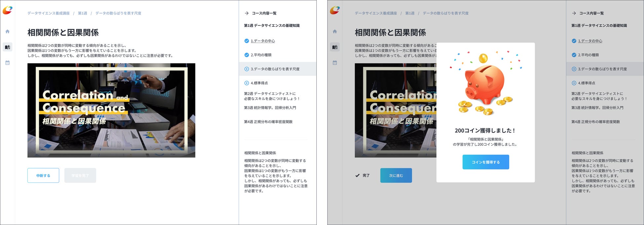Click checkmark icon of 1.データの中心 in left screen
The width and height of the screenshot is (644, 225).
(246, 41)
